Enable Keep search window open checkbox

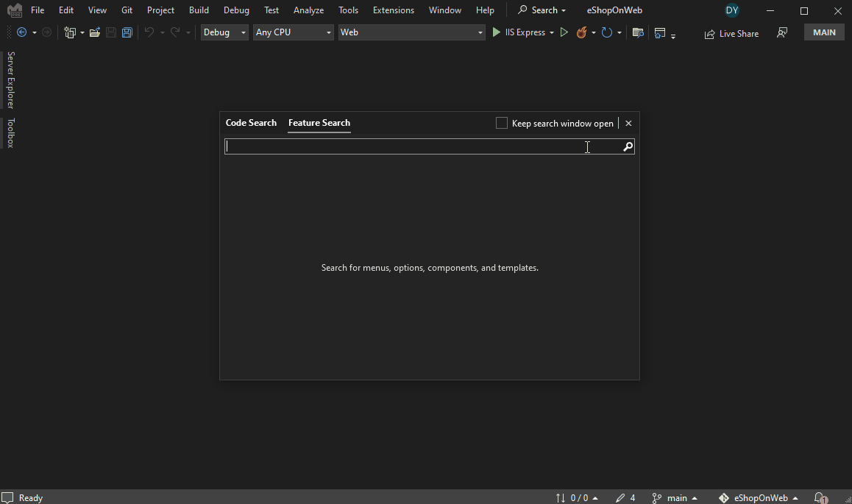[x=502, y=123]
